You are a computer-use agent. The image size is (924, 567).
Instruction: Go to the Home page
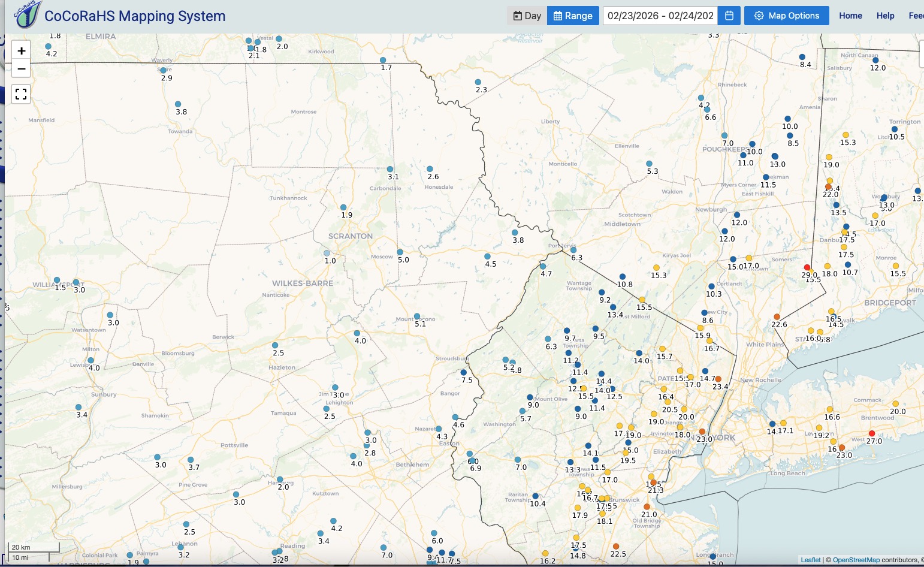[x=850, y=16]
